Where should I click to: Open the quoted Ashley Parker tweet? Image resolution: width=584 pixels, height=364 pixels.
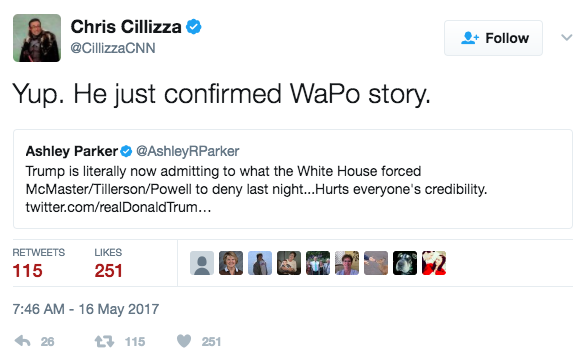(x=293, y=179)
